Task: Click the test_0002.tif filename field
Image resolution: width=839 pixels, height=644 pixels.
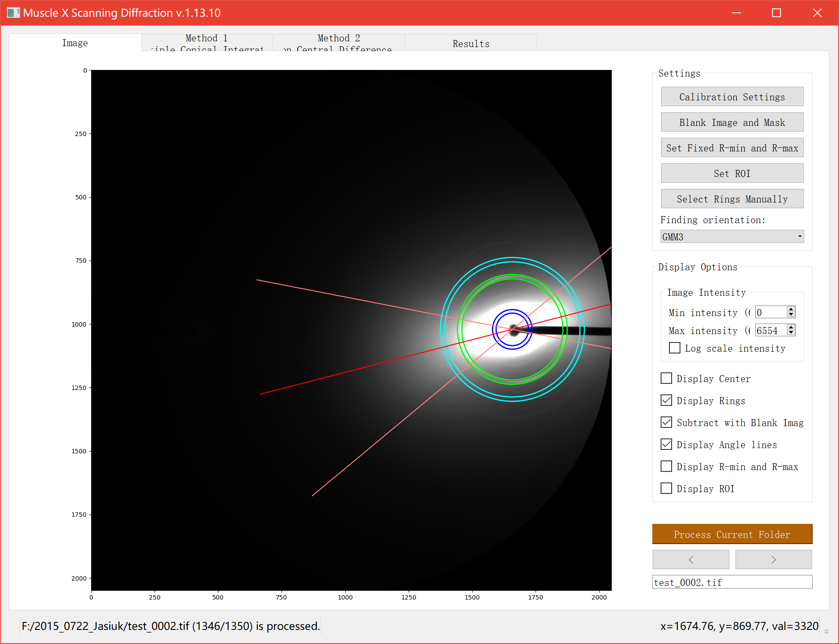Action: tap(732, 582)
